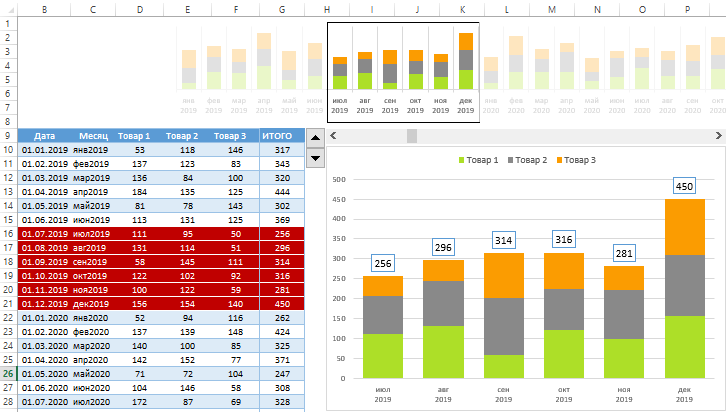Click the spin button down arrow

(314, 156)
